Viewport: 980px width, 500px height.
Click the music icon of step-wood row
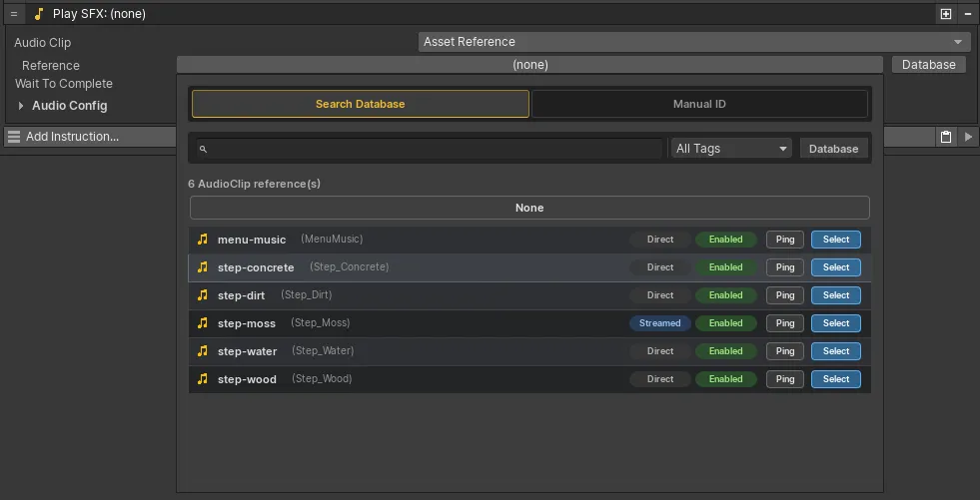tap(202, 379)
